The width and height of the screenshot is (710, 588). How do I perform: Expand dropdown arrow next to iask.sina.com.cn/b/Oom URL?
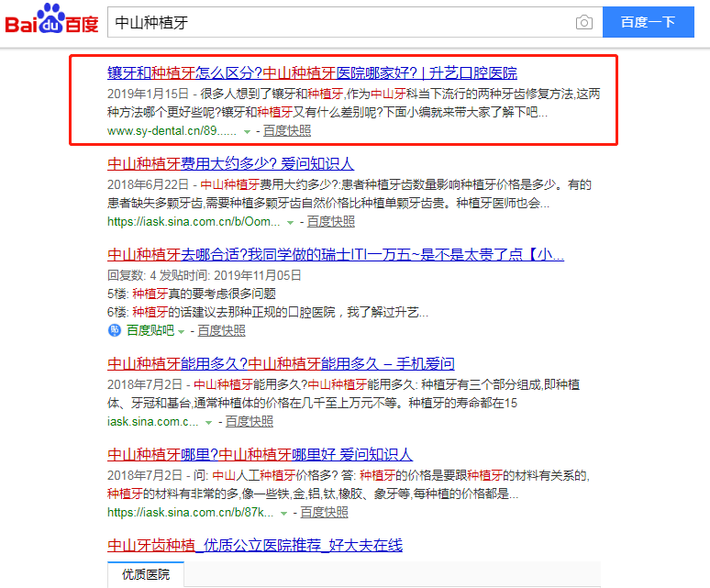tap(290, 223)
